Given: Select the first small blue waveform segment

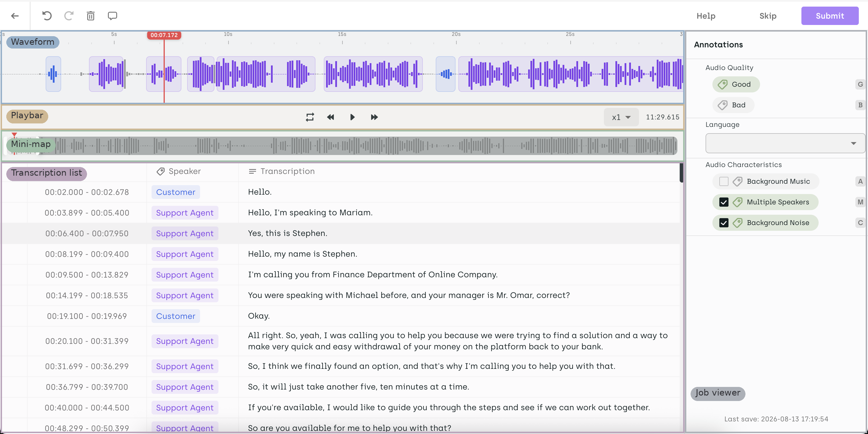Looking at the screenshot, I should [x=53, y=74].
